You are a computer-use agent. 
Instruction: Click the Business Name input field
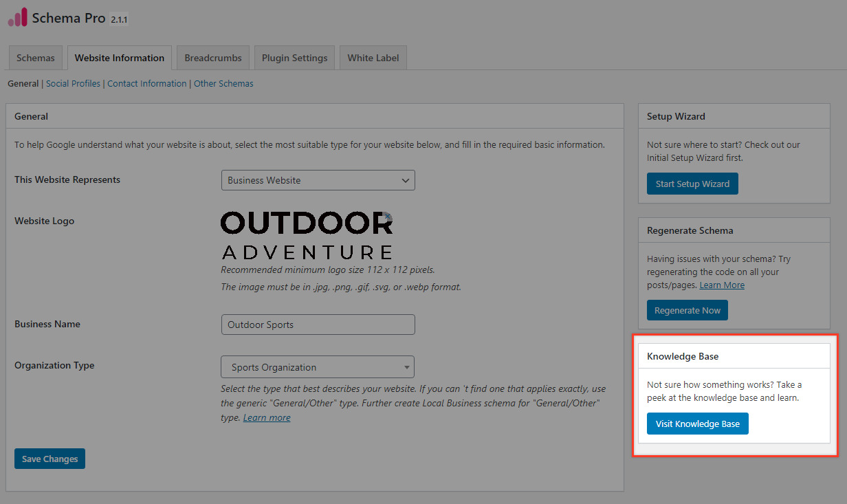click(318, 324)
